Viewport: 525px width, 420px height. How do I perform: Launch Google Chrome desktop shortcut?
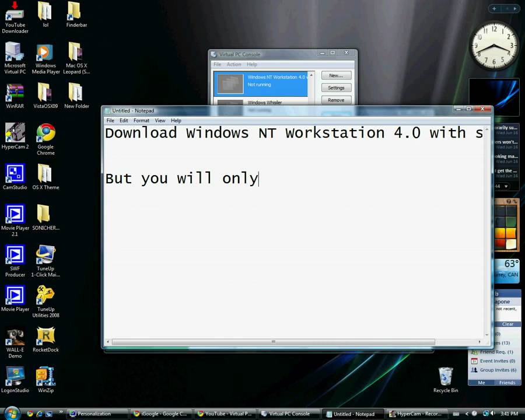click(x=45, y=139)
